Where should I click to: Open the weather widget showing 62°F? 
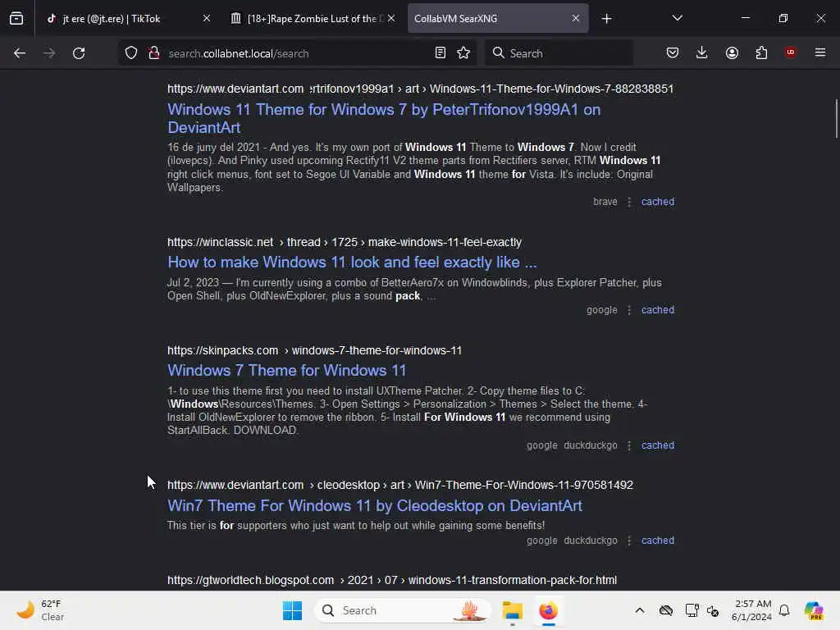41,610
